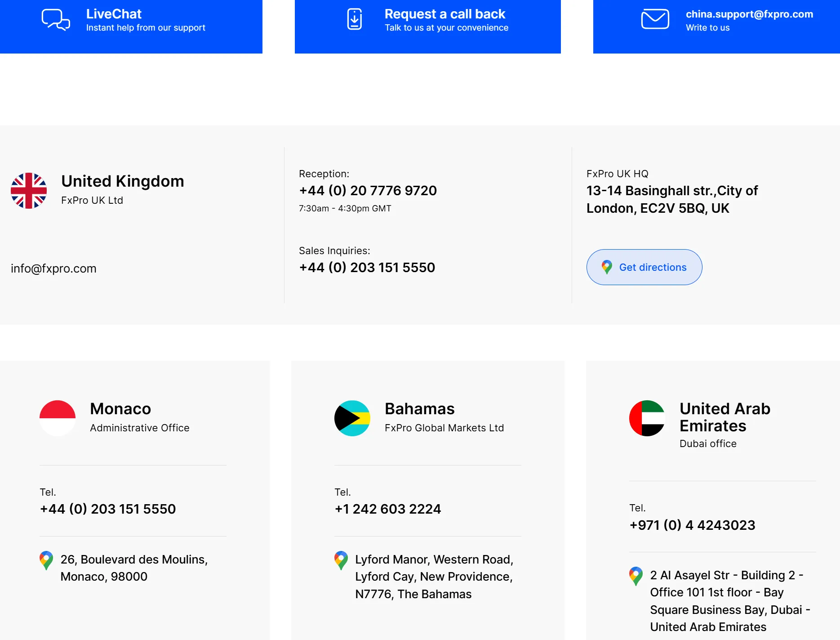Viewport: 840px width, 640px height.
Task: Click the United Arab Emirates heading
Action: 725,417
